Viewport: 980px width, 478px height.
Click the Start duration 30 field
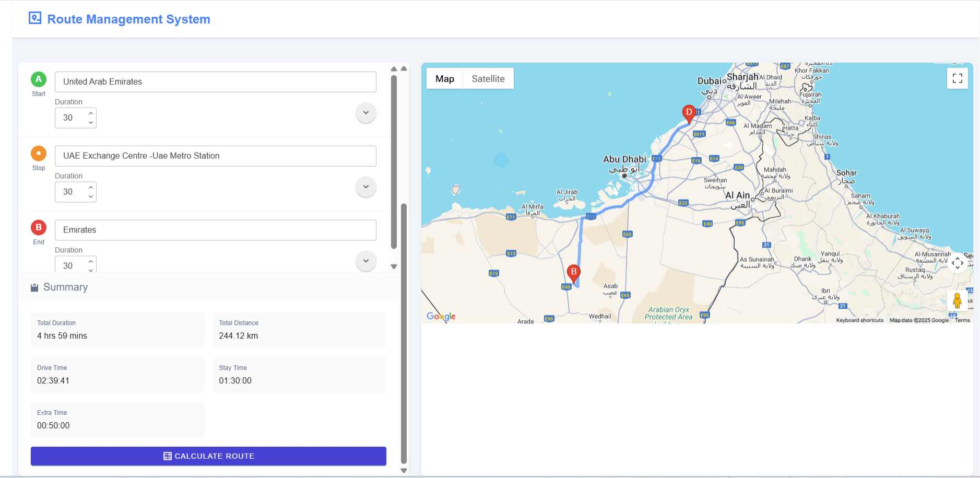point(75,118)
